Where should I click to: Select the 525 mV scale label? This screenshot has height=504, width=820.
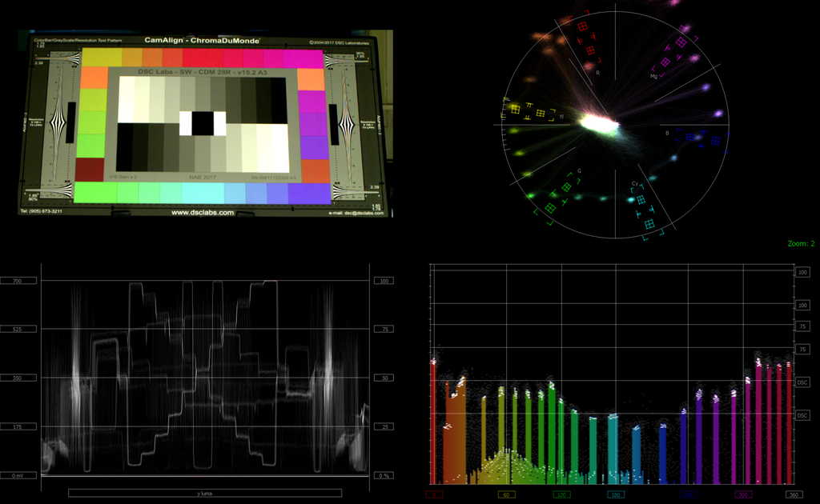coord(18,329)
